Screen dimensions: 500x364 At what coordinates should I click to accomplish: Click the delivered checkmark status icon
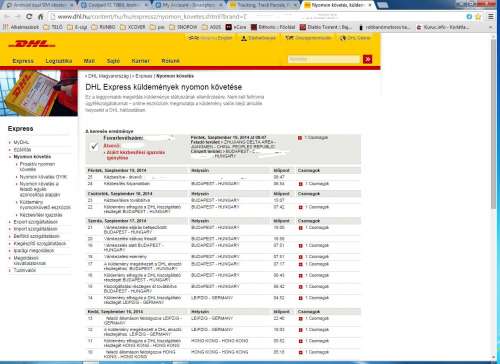94,146
